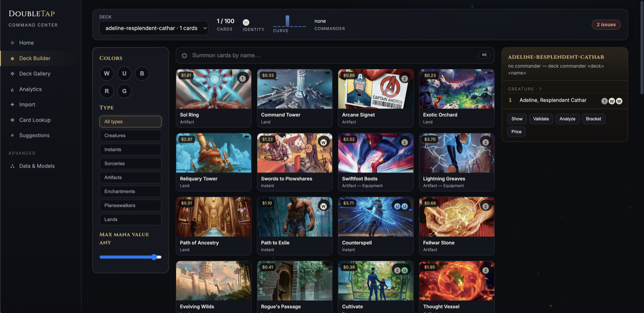644x313 pixels.
Task: Open the Home page
Action: click(x=40, y=43)
